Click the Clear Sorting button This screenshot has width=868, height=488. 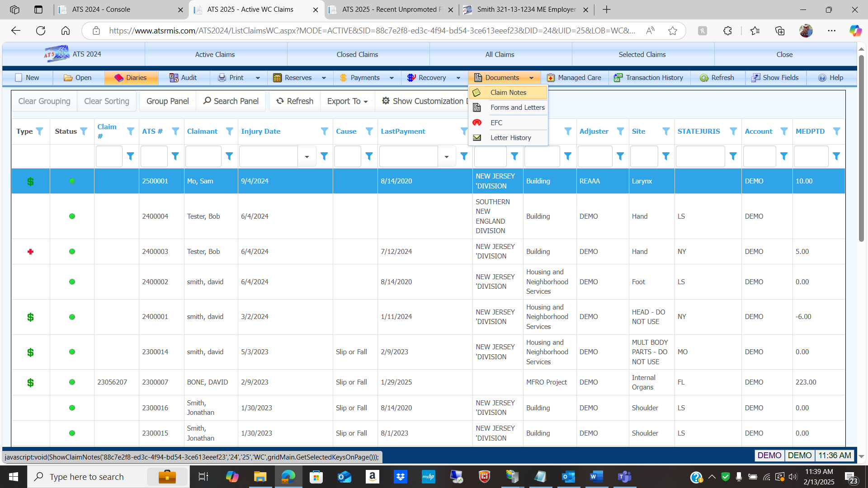[x=107, y=101]
